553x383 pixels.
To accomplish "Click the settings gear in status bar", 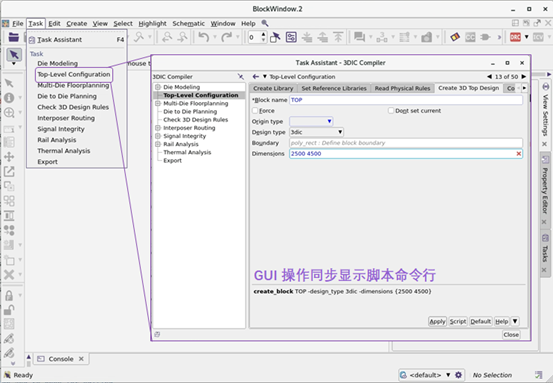I will tap(458, 375).
